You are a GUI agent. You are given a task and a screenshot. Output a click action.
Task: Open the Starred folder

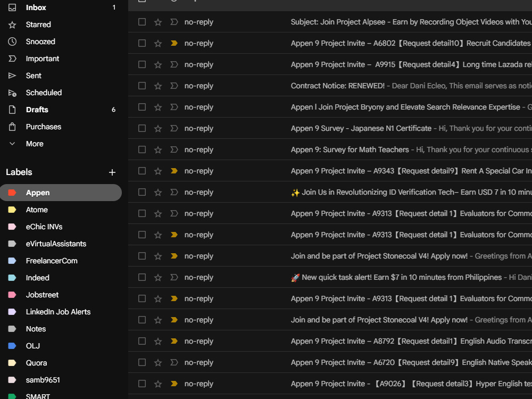point(61,24)
